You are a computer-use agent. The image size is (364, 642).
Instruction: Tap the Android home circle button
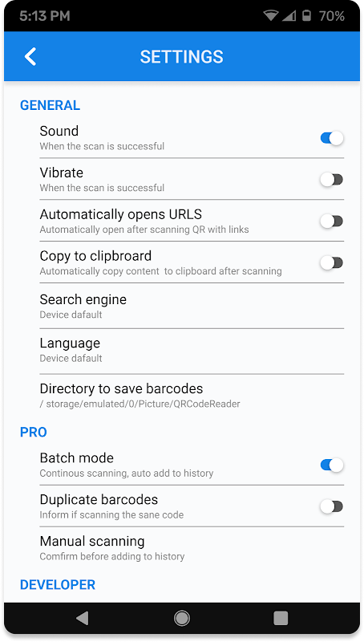[182, 618]
